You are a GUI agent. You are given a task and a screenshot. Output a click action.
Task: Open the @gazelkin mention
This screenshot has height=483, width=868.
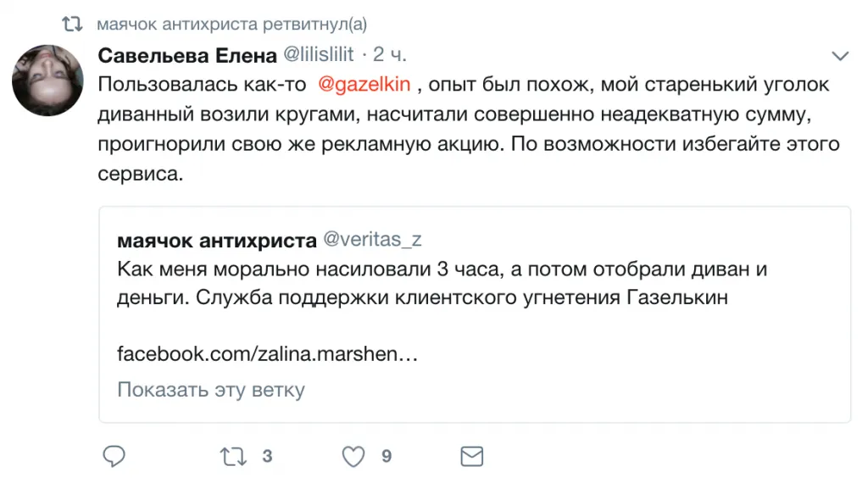click(x=364, y=85)
